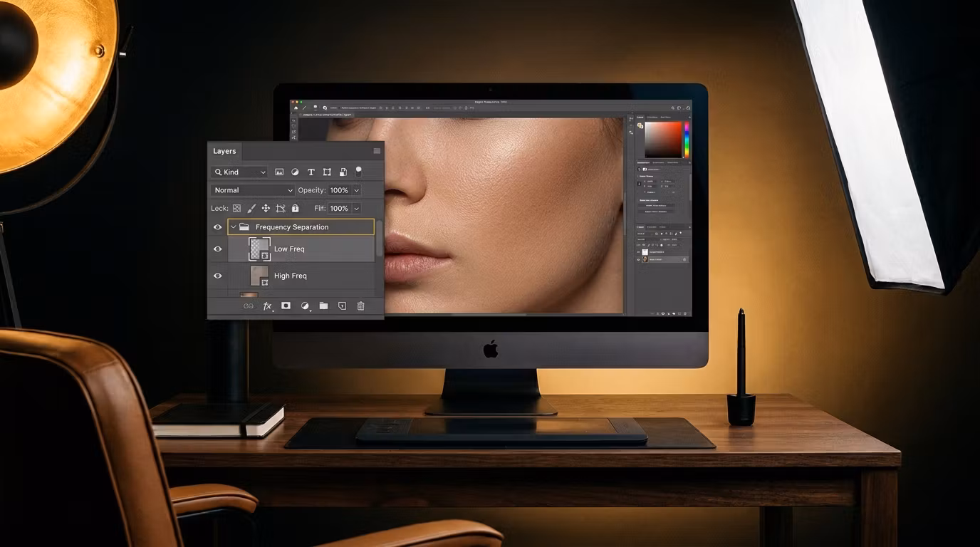Add layer style fx icon
This screenshot has height=547, width=980.
tap(268, 306)
